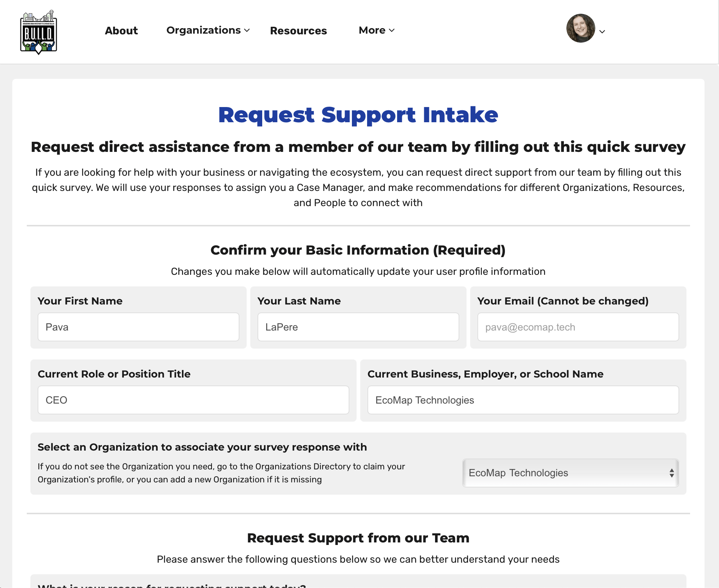
Task: Click the Organizations Directory help text
Action: [221, 473]
